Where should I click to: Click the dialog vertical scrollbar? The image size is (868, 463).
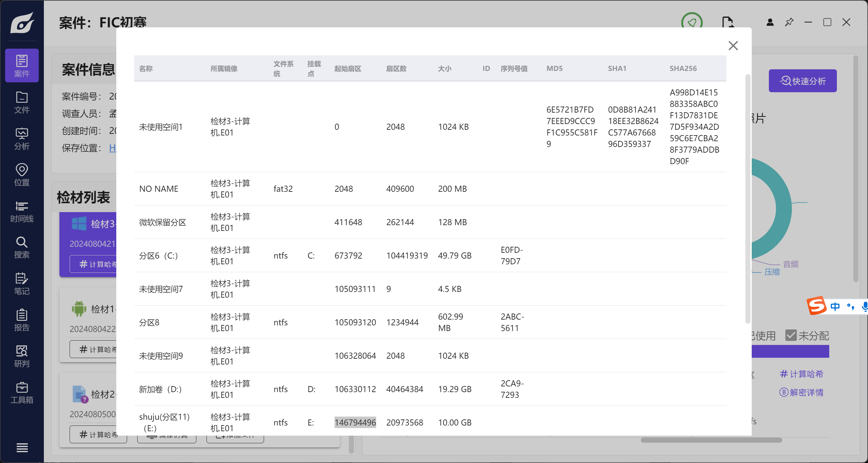747,199
